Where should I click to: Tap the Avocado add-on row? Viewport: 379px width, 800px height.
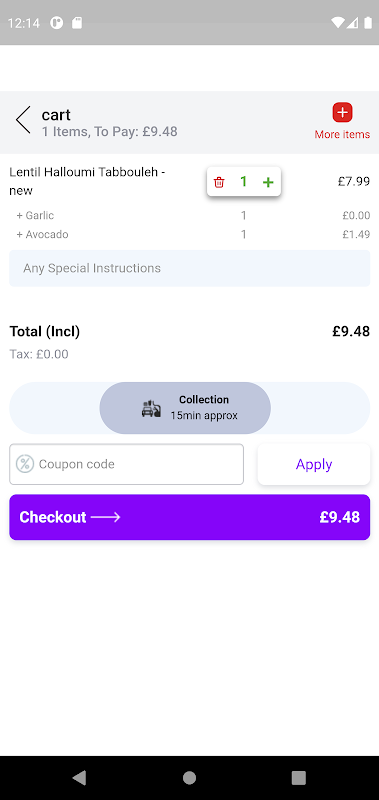tap(190, 235)
